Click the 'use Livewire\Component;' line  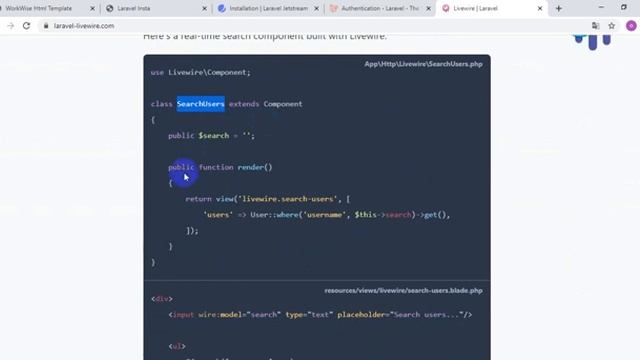click(200, 72)
